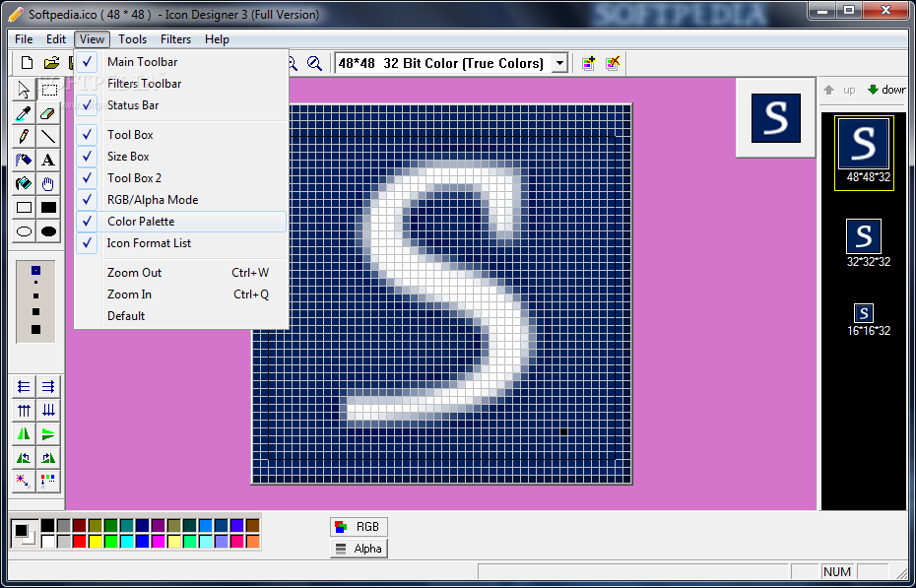Choose Zoom In from the View menu

click(x=181, y=294)
